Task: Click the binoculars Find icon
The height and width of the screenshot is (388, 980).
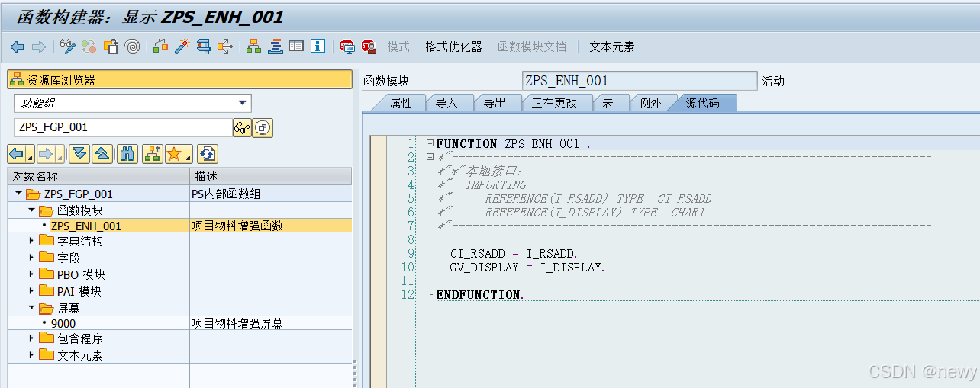Action: 127,154
